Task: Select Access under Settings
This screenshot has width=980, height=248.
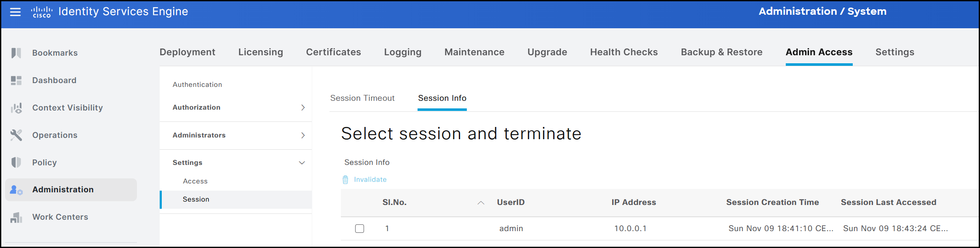Action: (195, 181)
